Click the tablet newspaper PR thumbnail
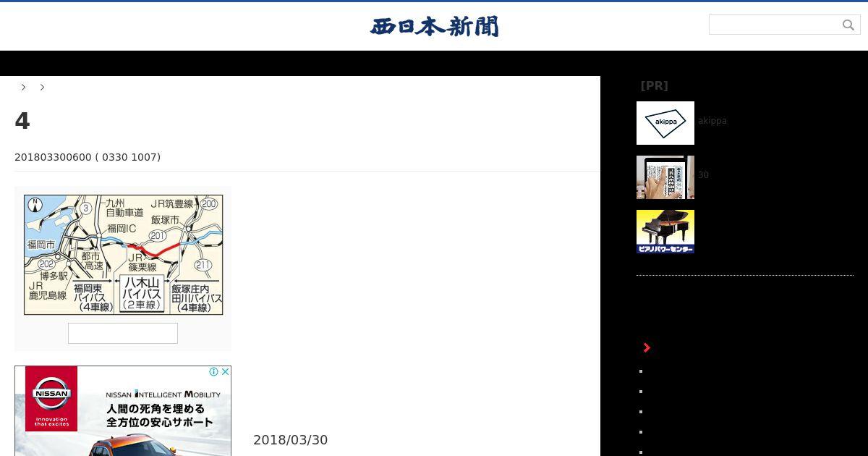Viewport: 868px width, 456px height. tap(665, 177)
